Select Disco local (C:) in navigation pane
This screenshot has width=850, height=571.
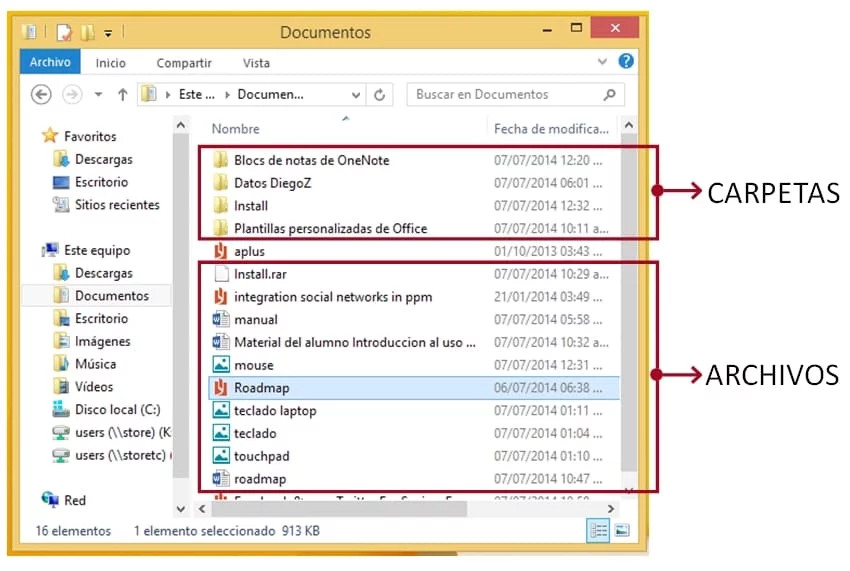click(117, 410)
